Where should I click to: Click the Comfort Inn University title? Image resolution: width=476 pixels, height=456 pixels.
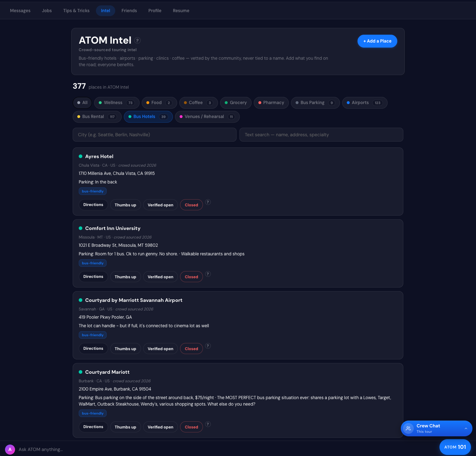pyautogui.click(x=113, y=228)
